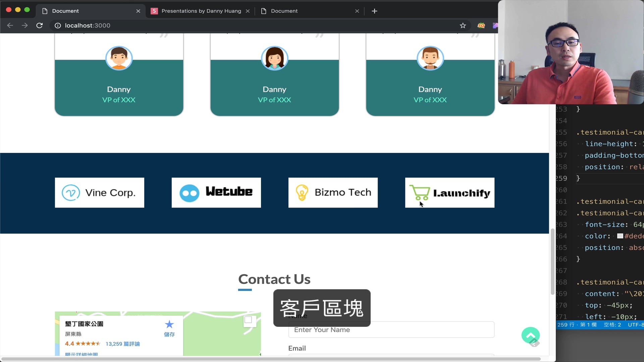Open the new tab plus button
Image resolution: width=644 pixels, height=362 pixels.
tap(374, 11)
